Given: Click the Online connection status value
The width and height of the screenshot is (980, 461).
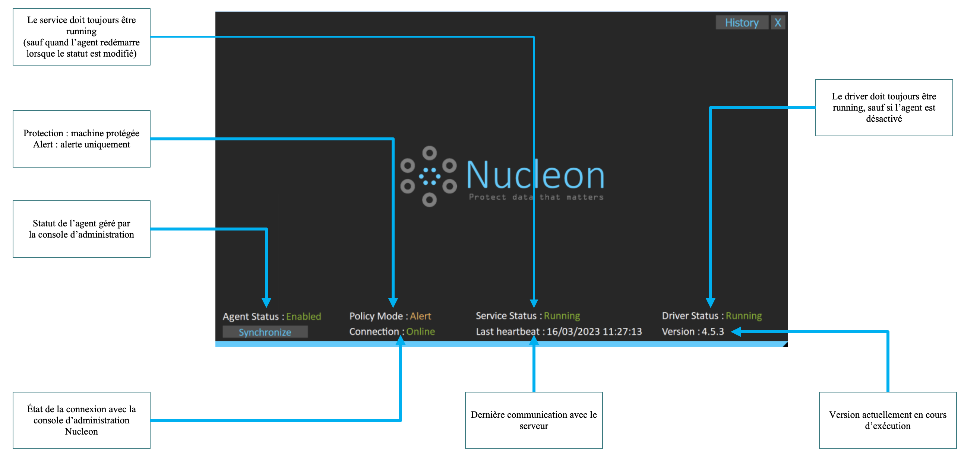Looking at the screenshot, I should coord(420,331).
